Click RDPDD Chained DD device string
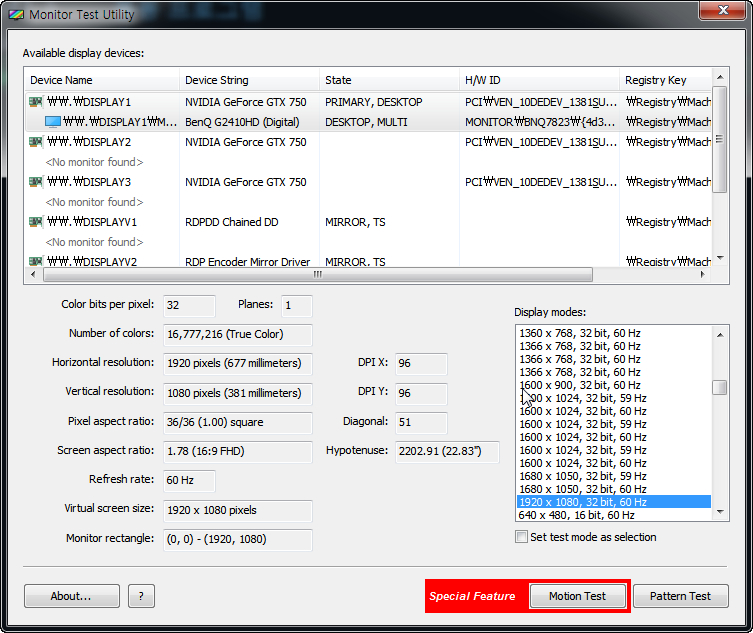This screenshot has width=753, height=633. click(x=231, y=222)
